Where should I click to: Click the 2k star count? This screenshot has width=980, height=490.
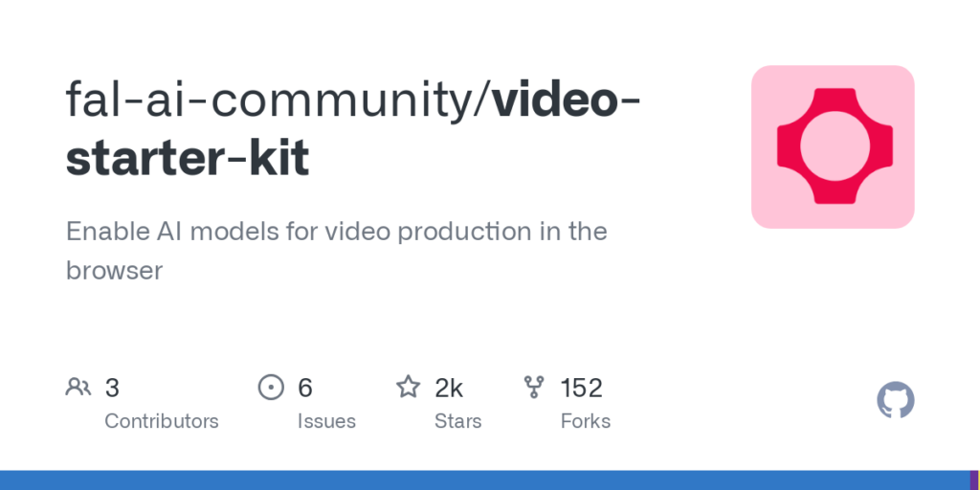(x=449, y=388)
